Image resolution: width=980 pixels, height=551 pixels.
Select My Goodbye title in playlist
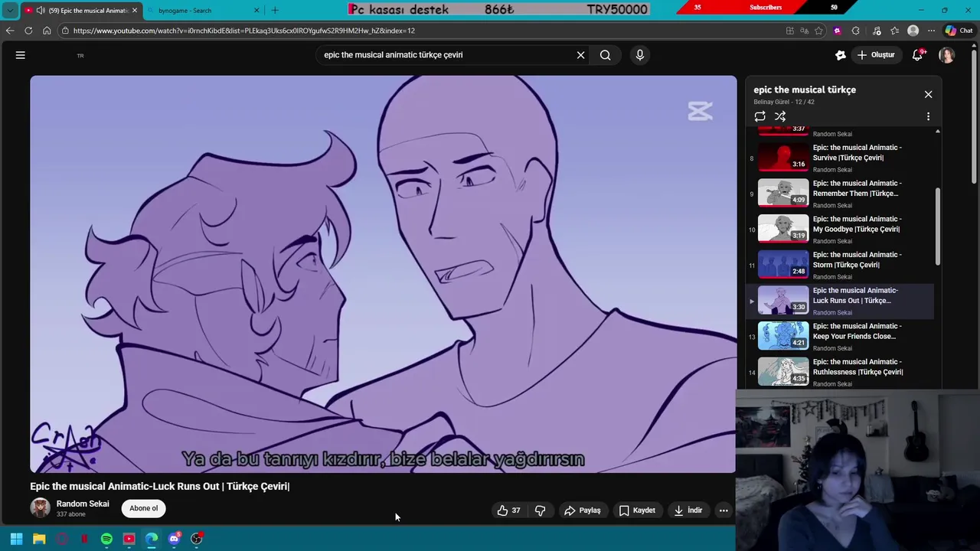[857, 223]
